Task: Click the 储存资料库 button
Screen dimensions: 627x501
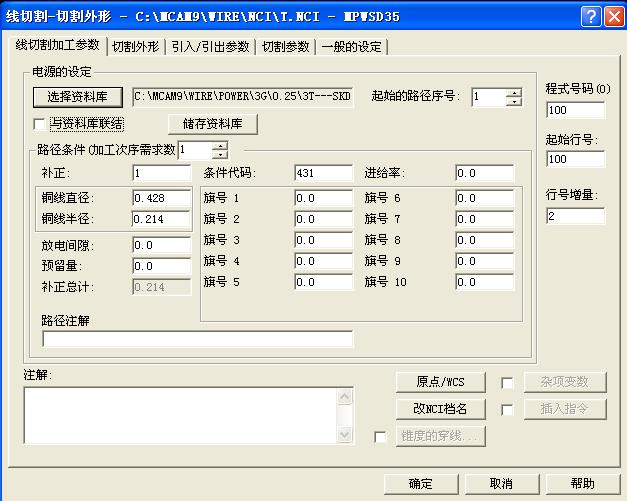Action: pos(213,124)
